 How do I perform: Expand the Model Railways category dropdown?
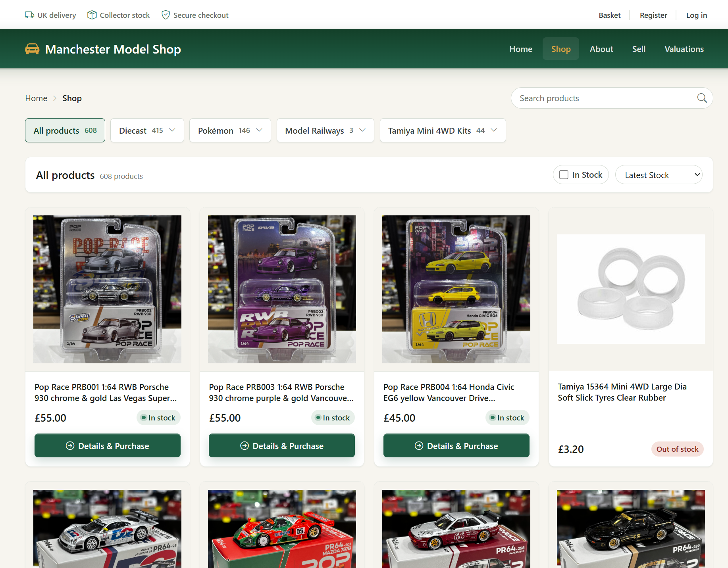pos(325,130)
